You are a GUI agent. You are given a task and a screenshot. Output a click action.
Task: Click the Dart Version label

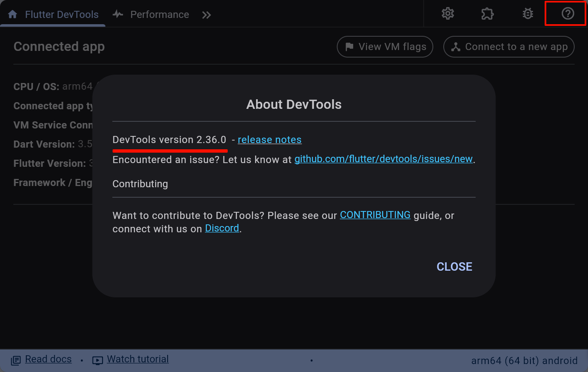pos(44,144)
